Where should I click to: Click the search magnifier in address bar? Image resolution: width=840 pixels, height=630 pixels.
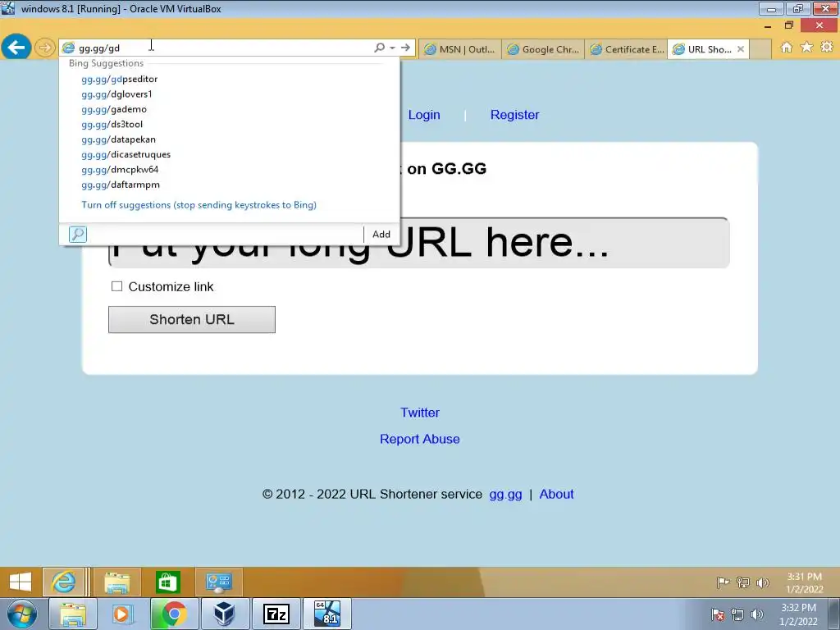click(x=379, y=48)
